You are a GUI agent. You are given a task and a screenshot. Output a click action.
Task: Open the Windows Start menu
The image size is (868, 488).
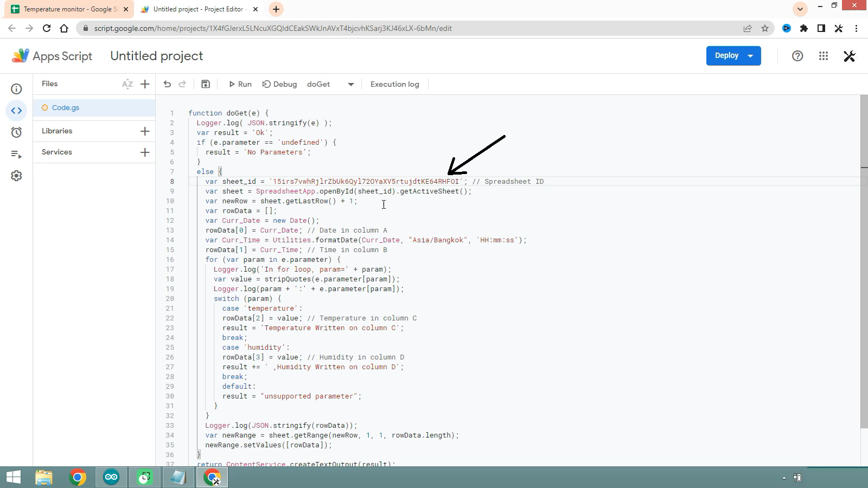14,477
